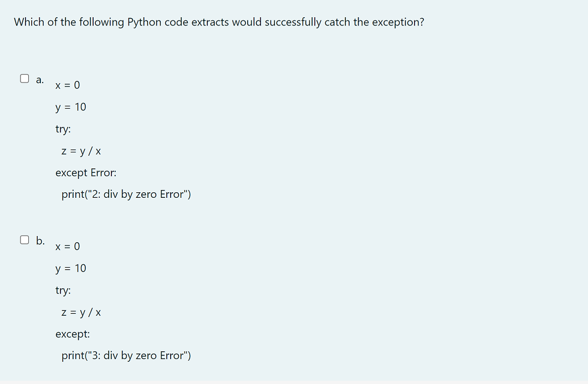Click the print "3: div by zero Error" line
This screenshot has height=384, width=588.
pyautogui.click(x=126, y=356)
